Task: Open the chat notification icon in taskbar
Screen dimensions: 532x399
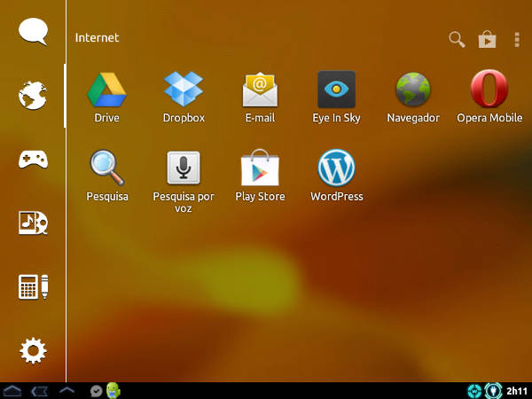Action: pos(96,391)
